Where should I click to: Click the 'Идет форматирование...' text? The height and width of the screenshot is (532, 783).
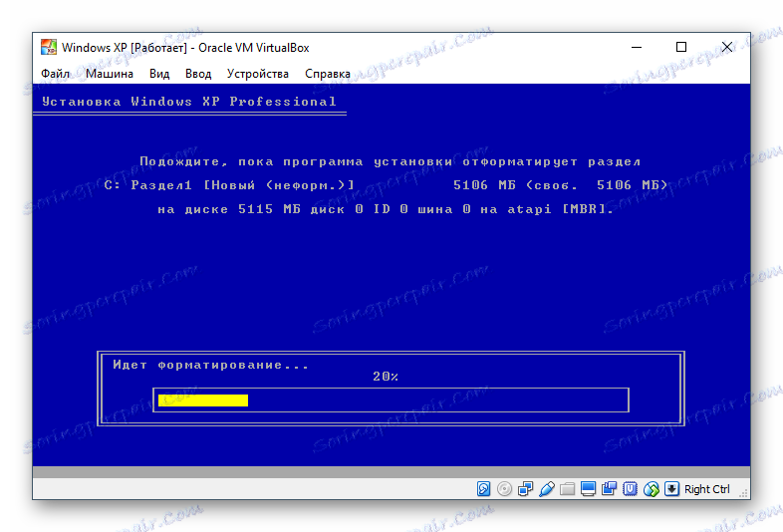211,365
